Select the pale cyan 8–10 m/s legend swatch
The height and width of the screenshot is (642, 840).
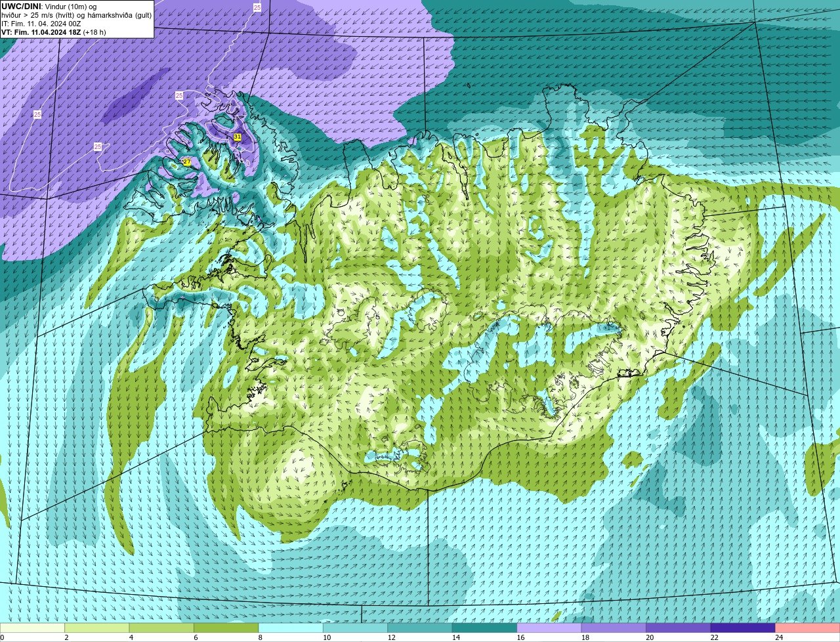(291, 628)
